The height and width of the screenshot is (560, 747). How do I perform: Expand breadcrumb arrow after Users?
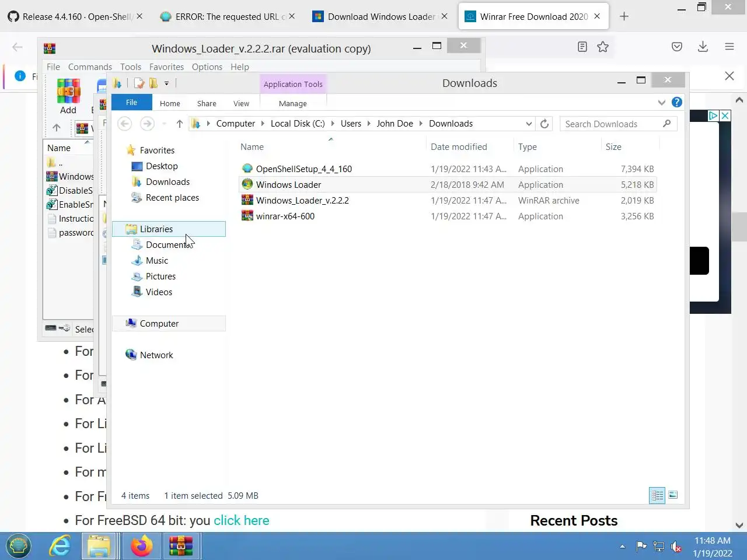point(369,124)
